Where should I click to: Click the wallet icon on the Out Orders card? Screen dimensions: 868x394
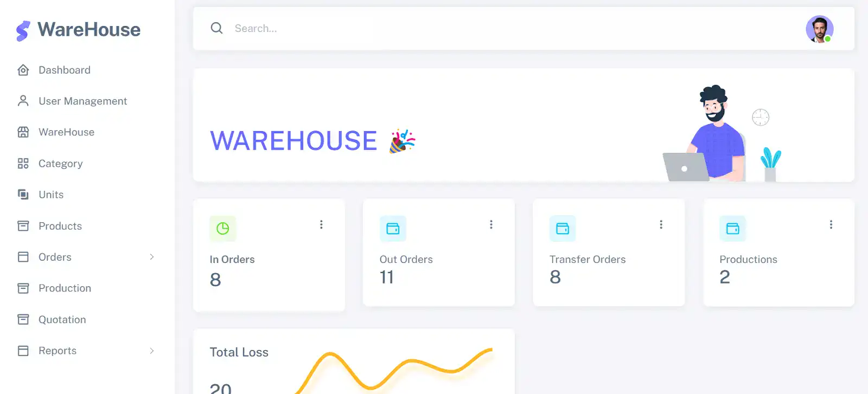pos(393,229)
